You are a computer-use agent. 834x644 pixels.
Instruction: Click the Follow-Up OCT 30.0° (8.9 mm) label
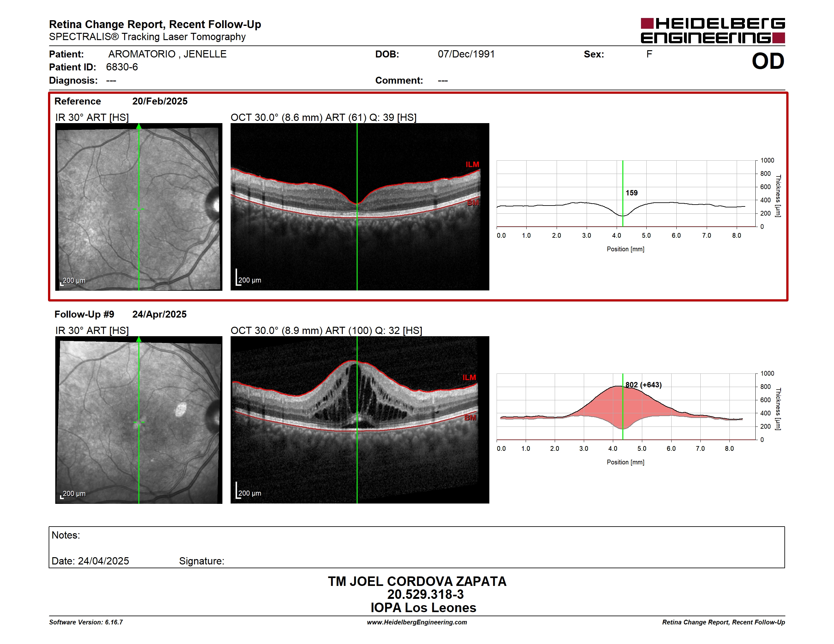327,331
